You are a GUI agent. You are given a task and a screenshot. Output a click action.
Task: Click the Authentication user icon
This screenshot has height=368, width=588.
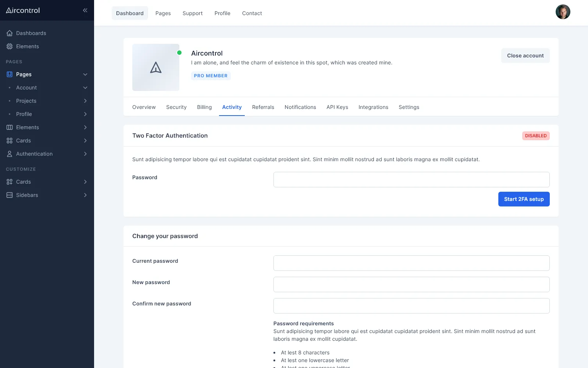click(x=10, y=154)
